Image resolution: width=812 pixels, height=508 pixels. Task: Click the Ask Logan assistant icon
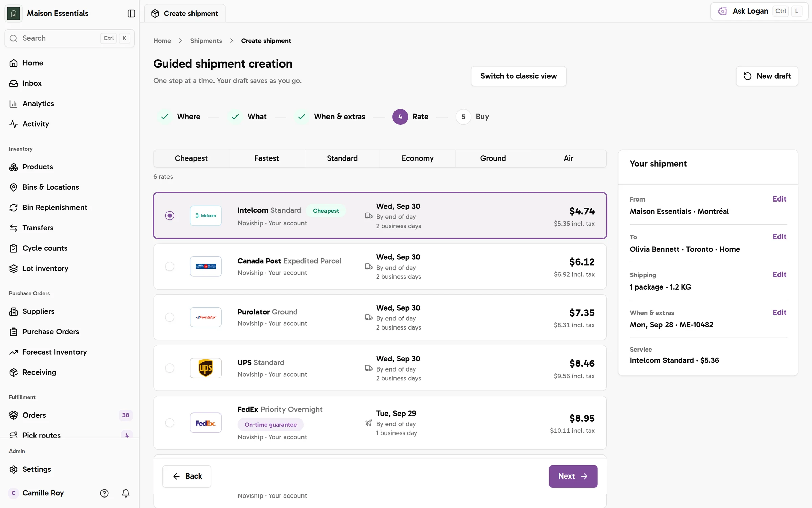[722, 11]
